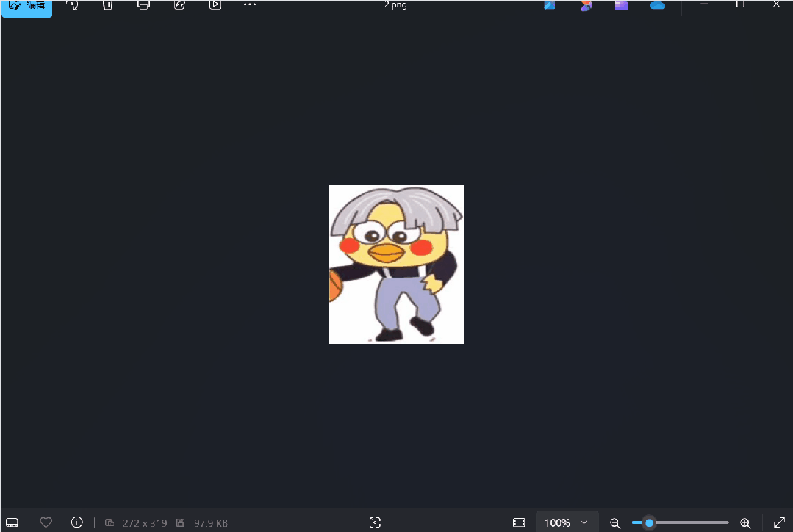Viewport: 793px width, 532px height.
Task: Delete the image with the trash icon
Action: (108, 5)
